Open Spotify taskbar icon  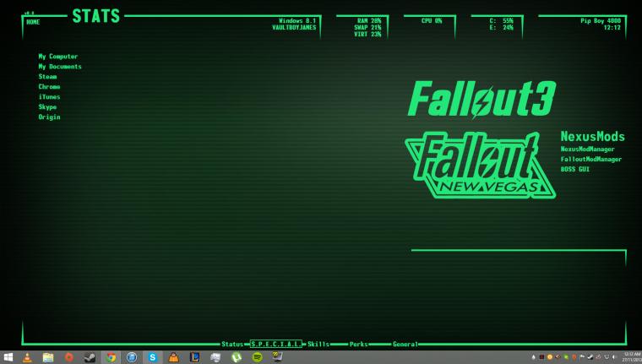[257, 357]
